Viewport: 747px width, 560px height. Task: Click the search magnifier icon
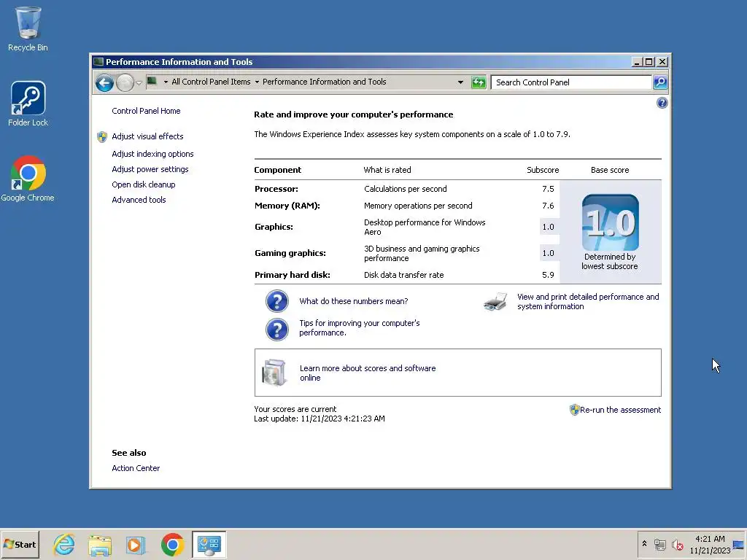click(x=659, y=82)
